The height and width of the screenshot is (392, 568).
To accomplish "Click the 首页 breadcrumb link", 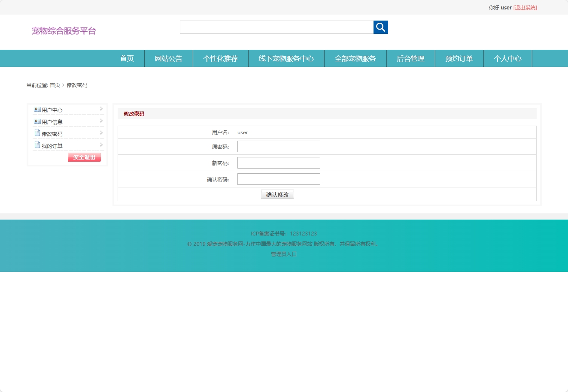I will click(x=55, y=85).
